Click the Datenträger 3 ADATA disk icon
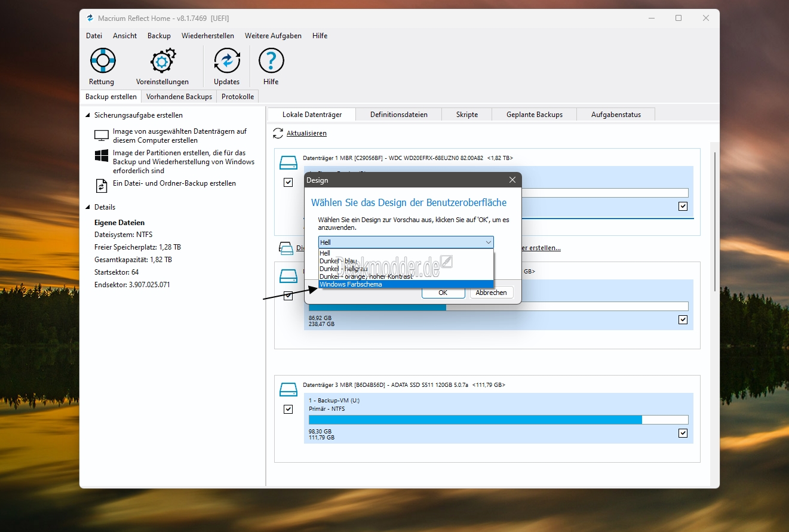This screenshot has height=532, width=789. pyautogui.click(x=288, y=389)
